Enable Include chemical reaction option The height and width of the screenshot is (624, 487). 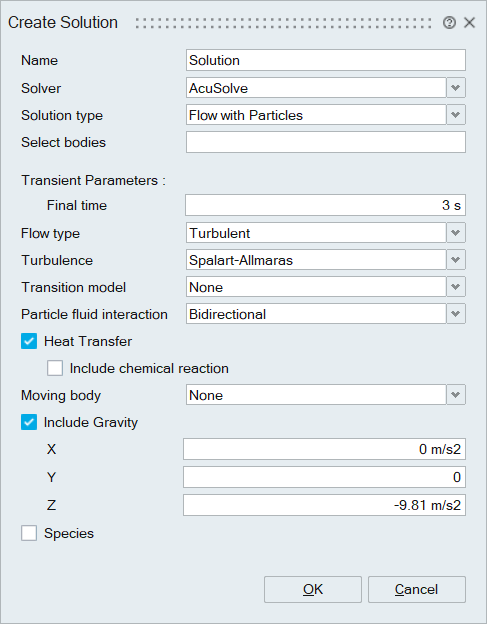coord(55,368)
